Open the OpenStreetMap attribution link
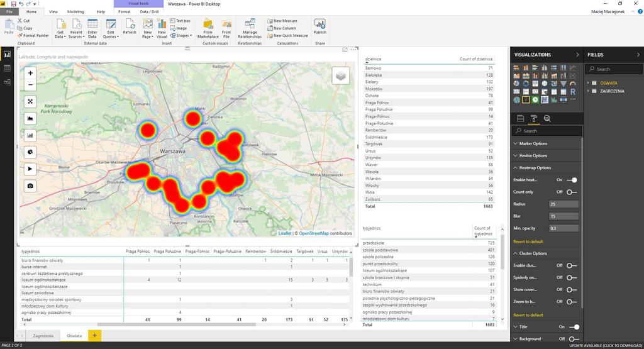 pyautogui.click(x=314, y=233)
